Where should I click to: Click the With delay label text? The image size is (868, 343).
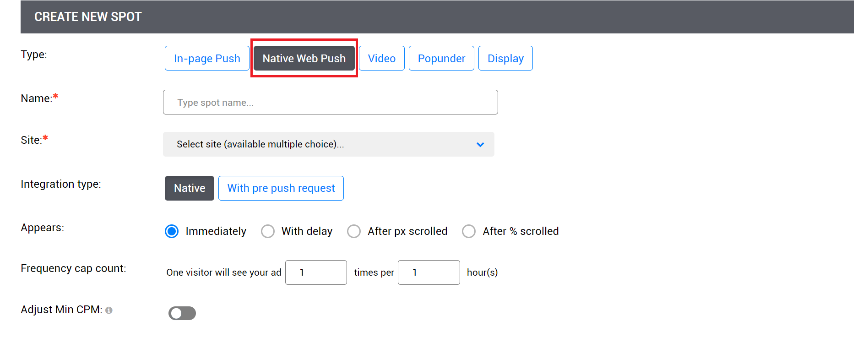307,231
